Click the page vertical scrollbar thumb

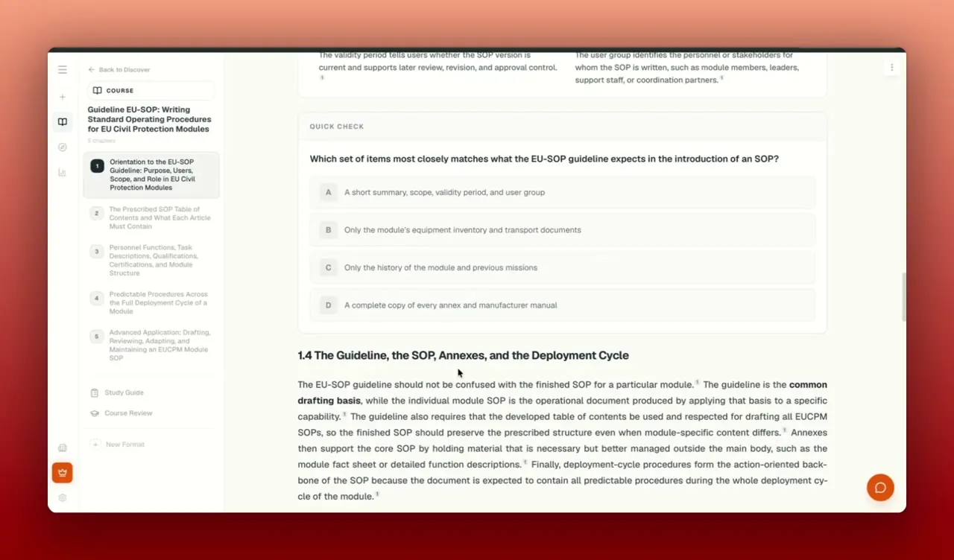tap(904, 296)
